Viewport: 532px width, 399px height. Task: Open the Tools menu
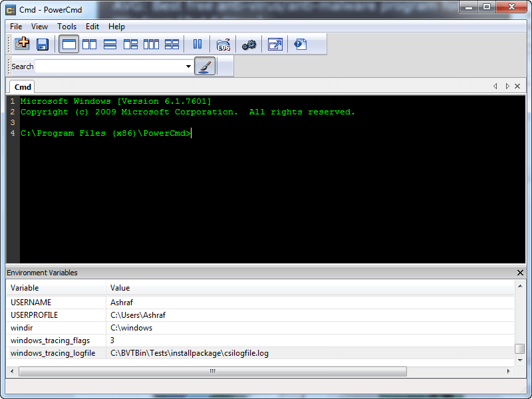[x=66, y=27]
